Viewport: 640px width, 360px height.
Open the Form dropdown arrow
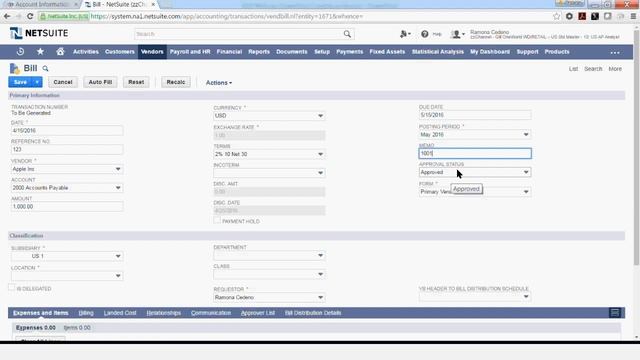pyautogui.click(x=526, y=192)
